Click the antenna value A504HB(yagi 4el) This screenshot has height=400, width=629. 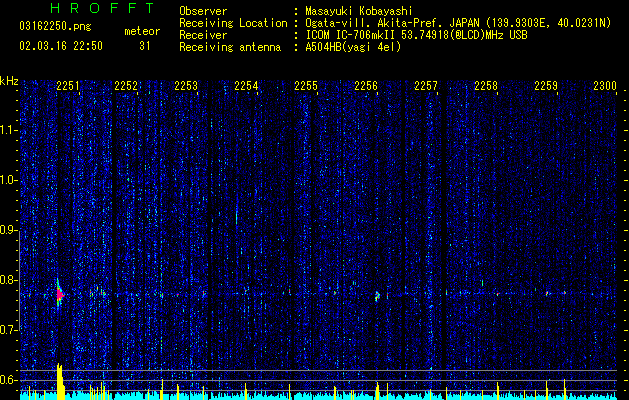click(x=353, y=47)
